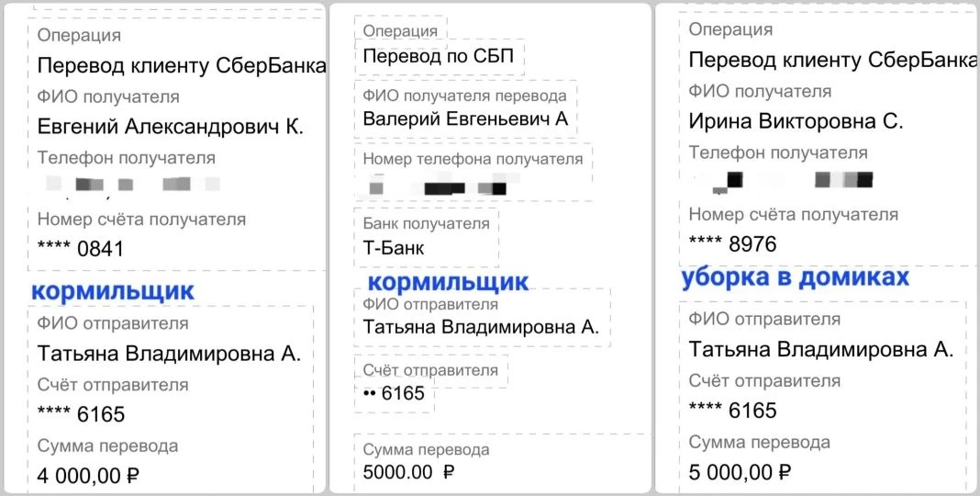Click the middle 'кормильщик' blue label

click(448, 281)
